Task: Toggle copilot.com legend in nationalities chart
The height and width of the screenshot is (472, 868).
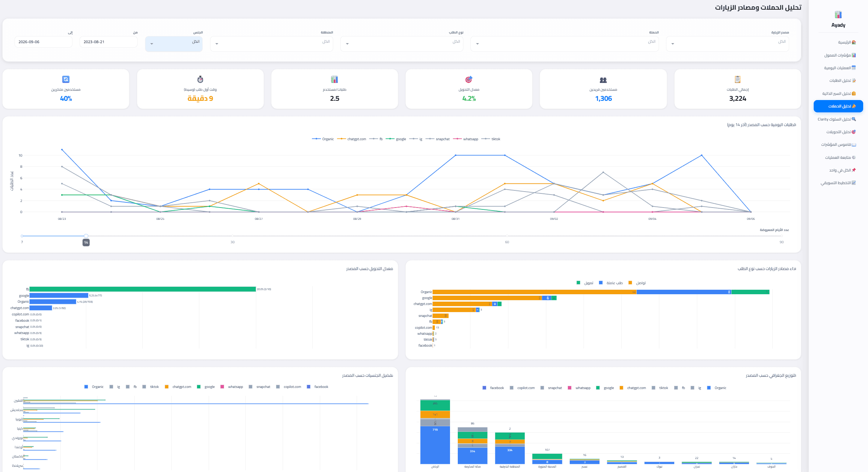Action: (289, 387)
